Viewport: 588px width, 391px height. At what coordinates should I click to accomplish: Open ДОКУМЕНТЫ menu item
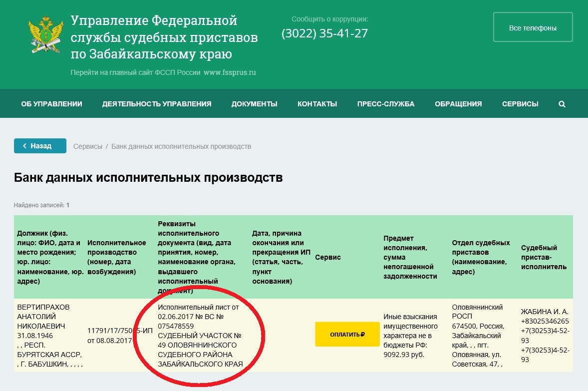(x=254, y=104)
